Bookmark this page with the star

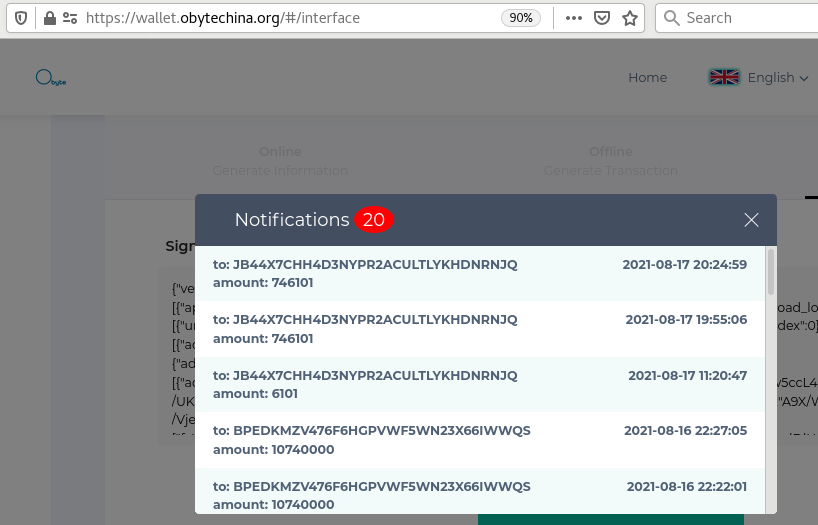[630, 18]
